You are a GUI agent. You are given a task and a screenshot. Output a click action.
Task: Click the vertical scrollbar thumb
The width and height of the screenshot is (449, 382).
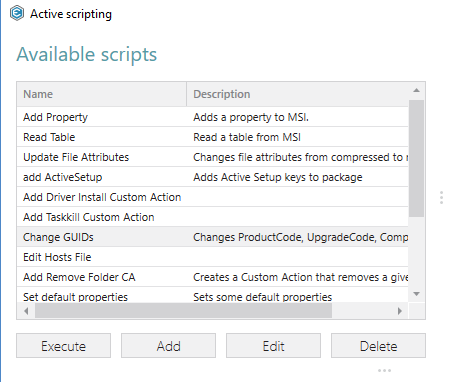416,158
